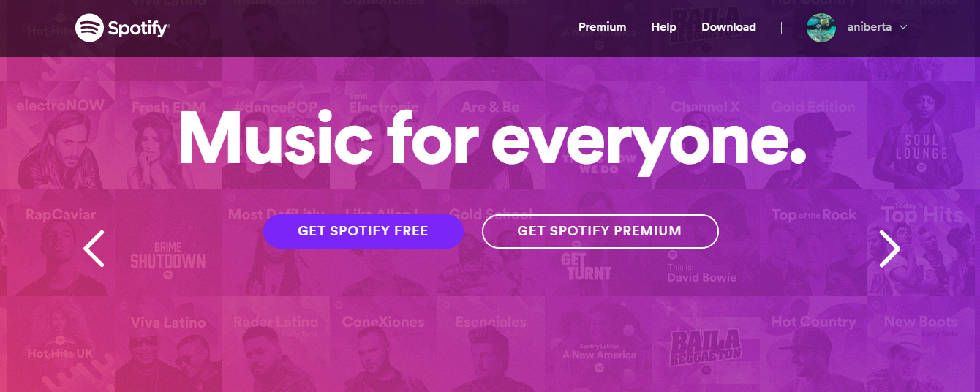980x392 pixels.
Task: Advance carousel with right arrow
Action: [x=889, y=249]
